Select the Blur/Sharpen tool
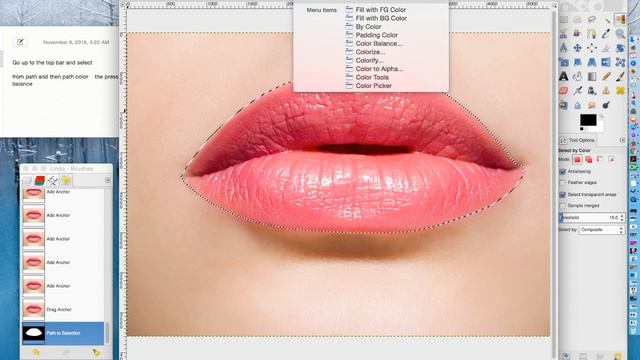Viewport: 640px width, 360px height. pos(578,105)
